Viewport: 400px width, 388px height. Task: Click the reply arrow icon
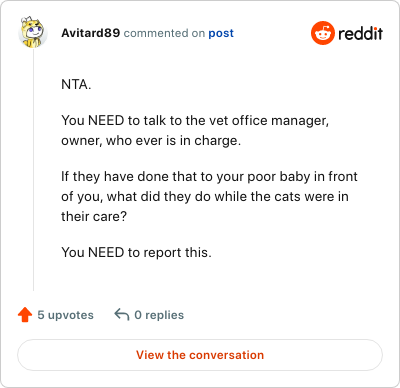(122, 314)
